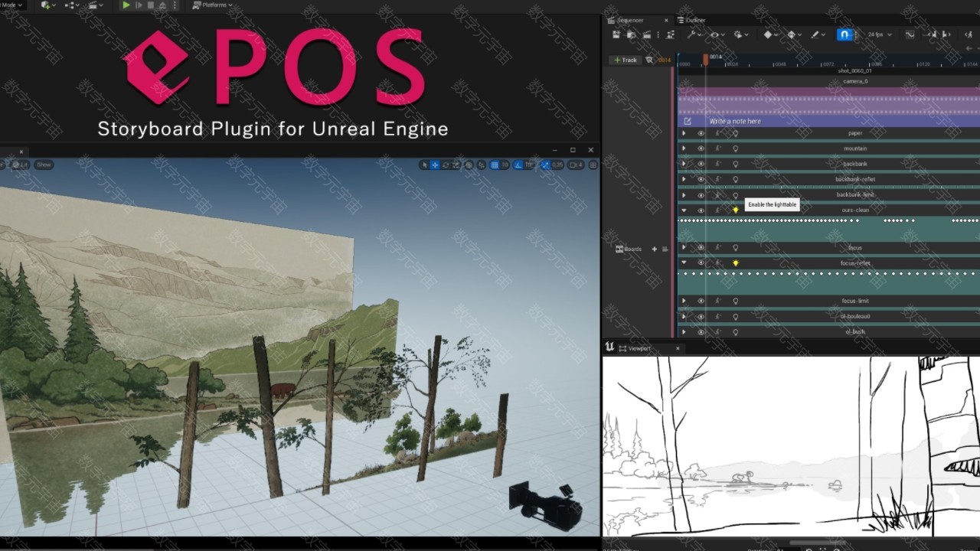The image size is (980, 551).
Task: Start Play in Editor with green play button
Action: [x=126, y=5]
